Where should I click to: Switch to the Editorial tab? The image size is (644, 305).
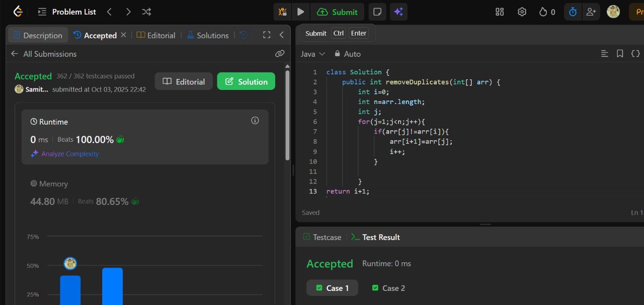[x=156, y=35]
